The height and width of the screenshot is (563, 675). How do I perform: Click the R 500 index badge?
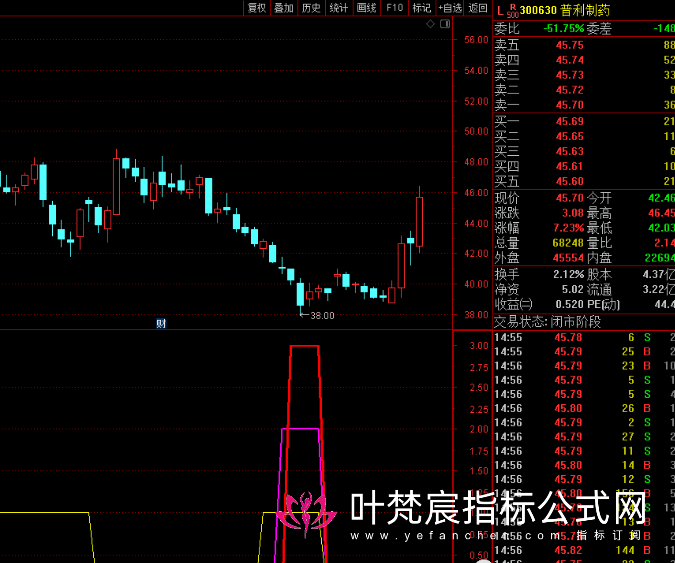[513, 10]
